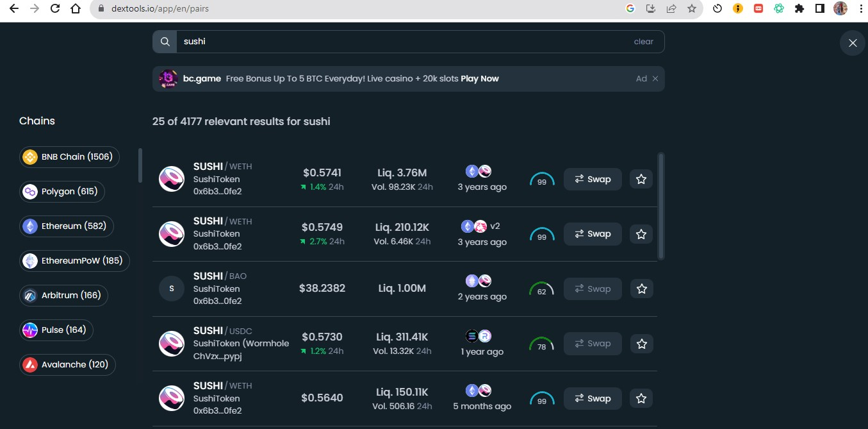
Task: Clear the sushi search text
Action: click(x=643, y=42)
